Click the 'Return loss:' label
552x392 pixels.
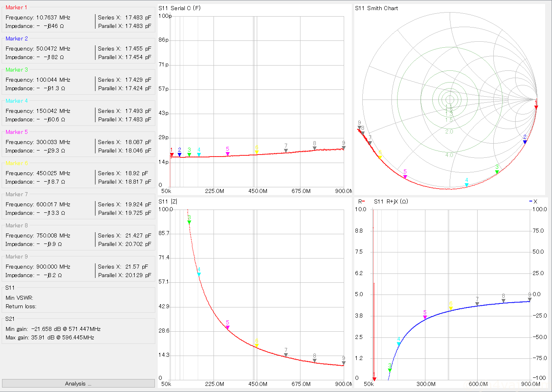coord(21,306)
